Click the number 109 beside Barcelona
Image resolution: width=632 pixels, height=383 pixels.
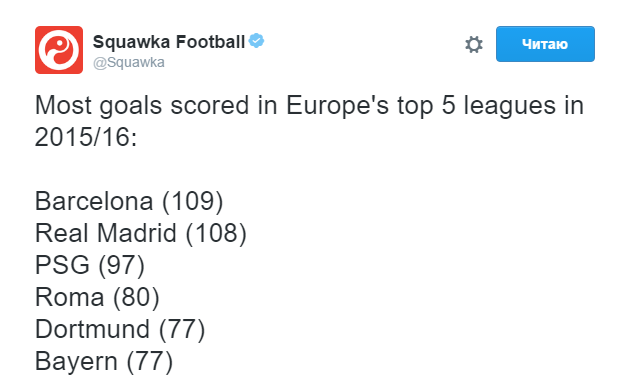(193, 201)
